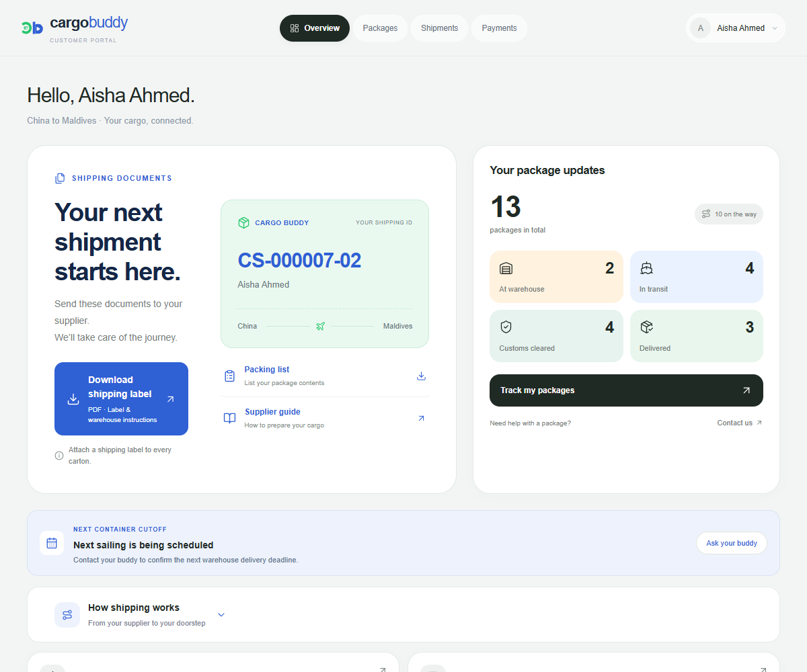Click the calendar icon for container cutoff
807x672 pixels.
click(x=52, y=543)
